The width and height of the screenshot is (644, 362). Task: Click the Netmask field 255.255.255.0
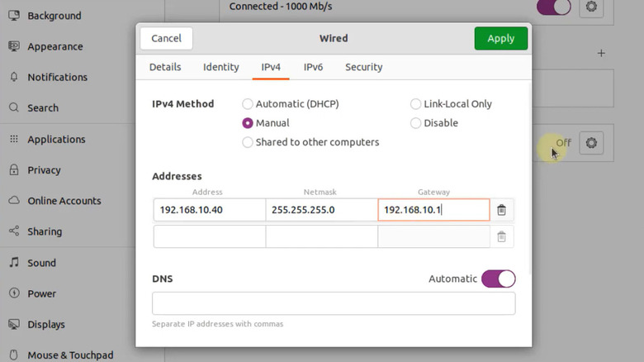pos(321,210)
